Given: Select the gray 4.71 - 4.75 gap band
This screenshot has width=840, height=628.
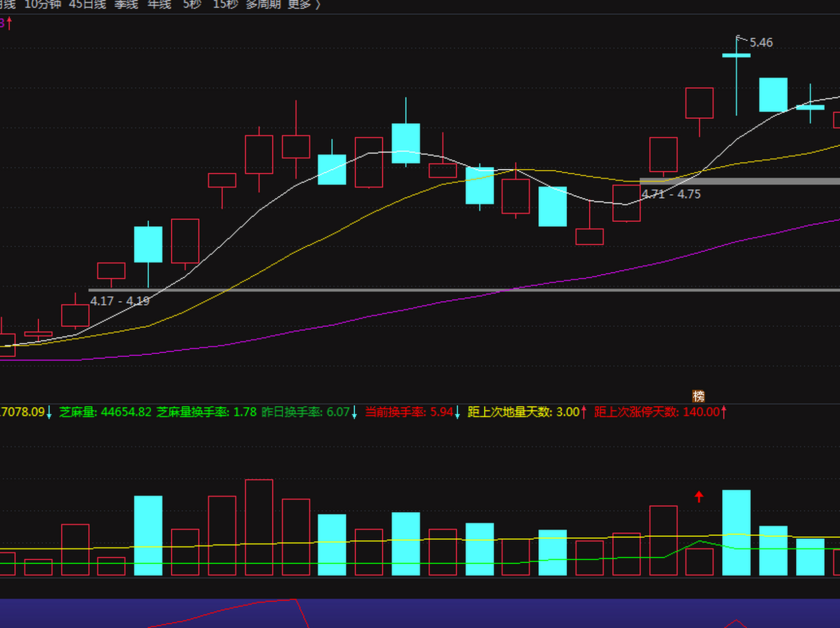Looking at the screenshot, I should (740, 182).
